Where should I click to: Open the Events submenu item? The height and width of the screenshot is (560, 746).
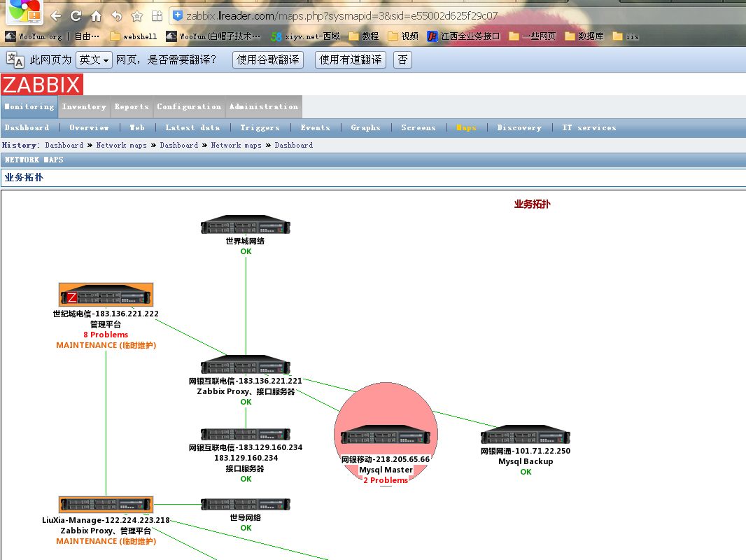click(315, 127)
